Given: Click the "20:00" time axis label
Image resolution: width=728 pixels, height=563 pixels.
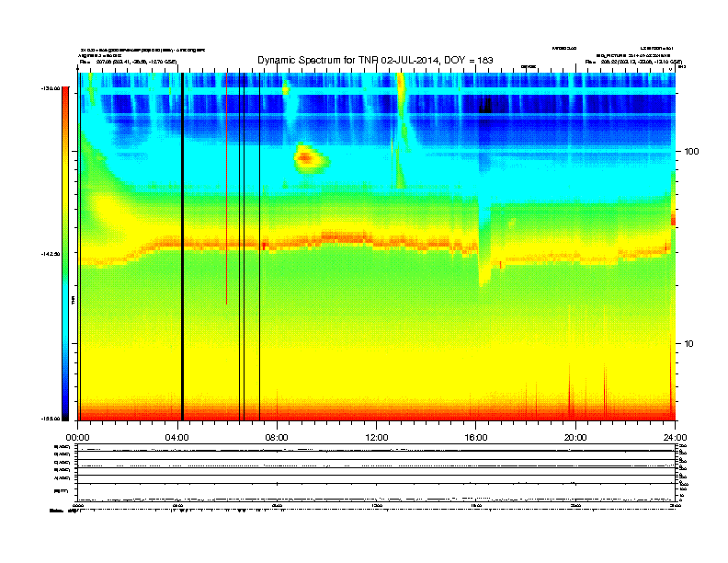Looking at the screenshot, I should coord(575,438).
